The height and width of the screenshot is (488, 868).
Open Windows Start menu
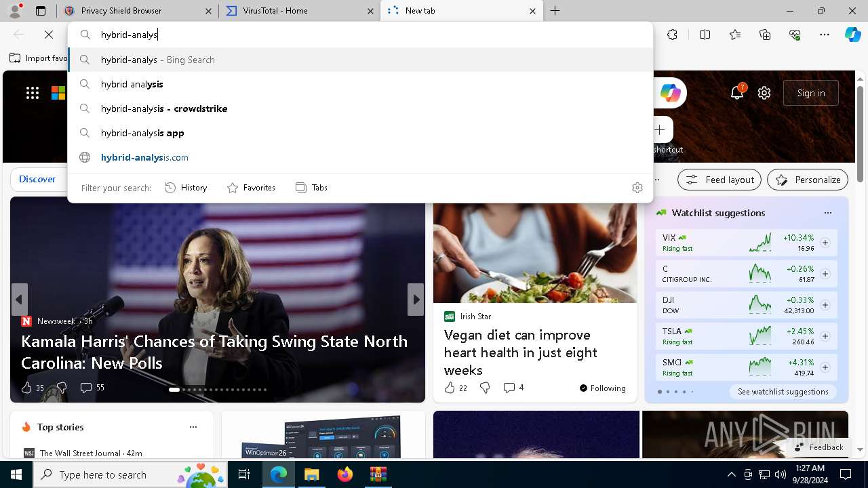pos(16,474)
